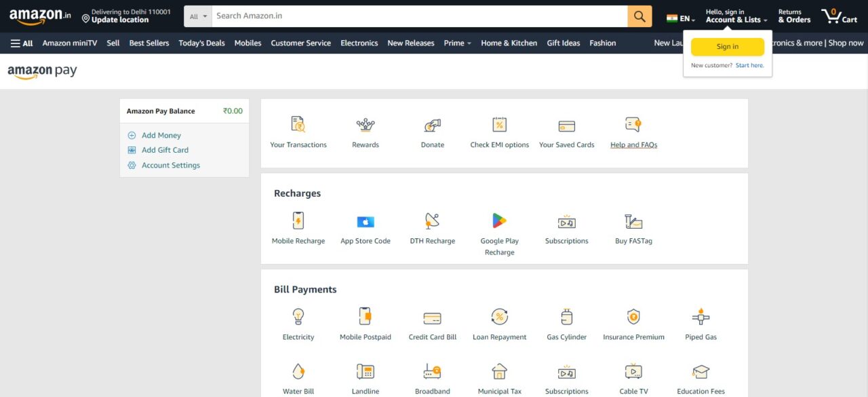Select the Piped Gas icon

(x=701, y=317)
